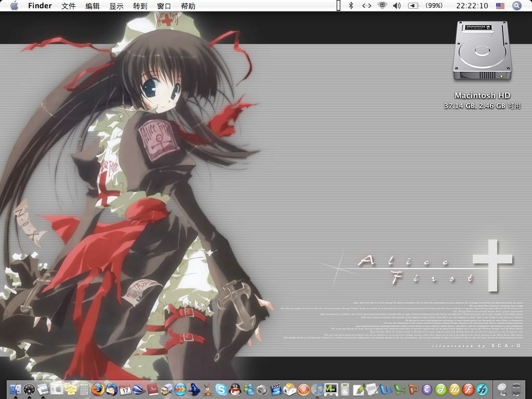Open System Preferences Apple icon in Dock

pyautogui.click(x=57, y=389)
